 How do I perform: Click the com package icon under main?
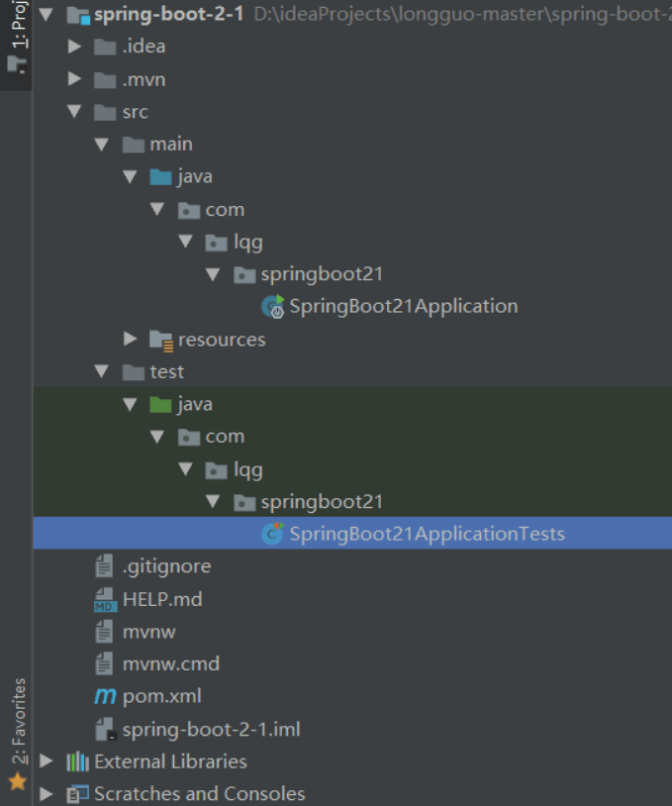(189, 210)
